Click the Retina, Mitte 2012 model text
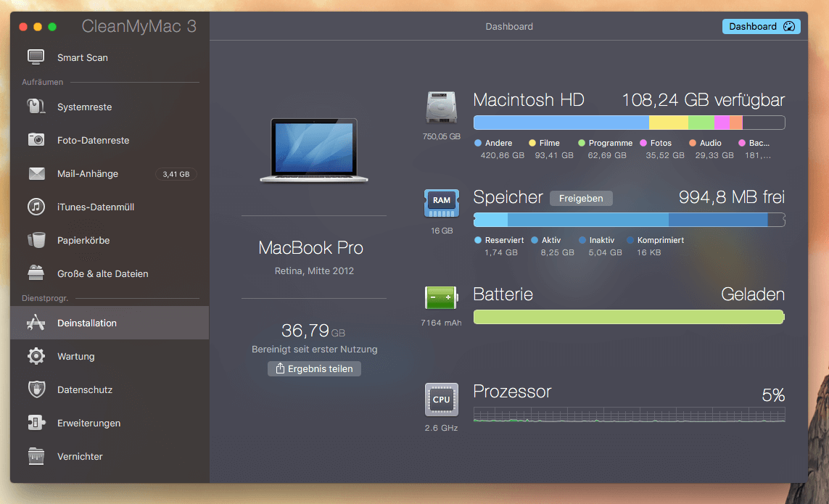Screen dimensions: 829x504 click(x=314, y=270)
